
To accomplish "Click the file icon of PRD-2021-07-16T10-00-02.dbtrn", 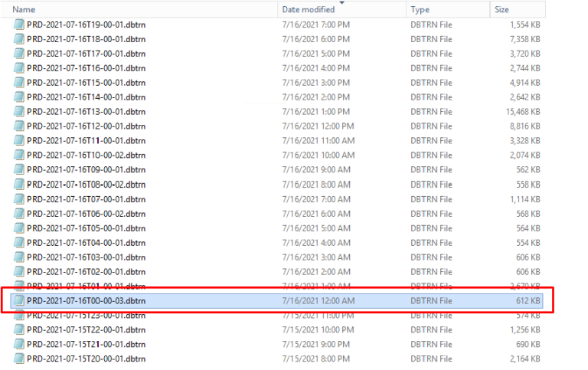I will (x=19, y=156).
